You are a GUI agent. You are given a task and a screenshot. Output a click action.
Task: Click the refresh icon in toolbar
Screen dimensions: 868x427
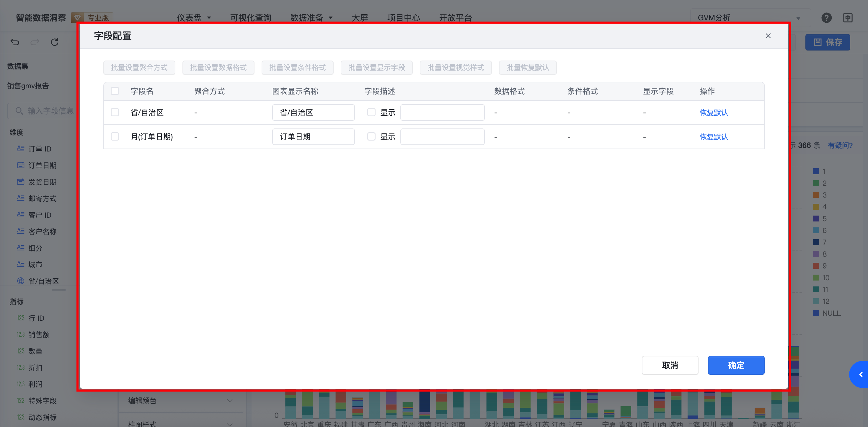(55, 42)
